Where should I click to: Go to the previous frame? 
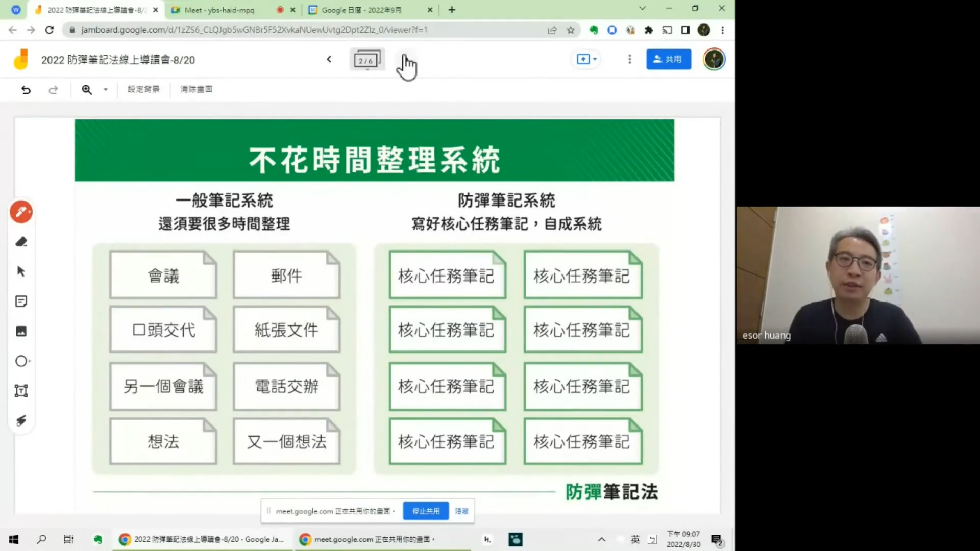[329, 59]
